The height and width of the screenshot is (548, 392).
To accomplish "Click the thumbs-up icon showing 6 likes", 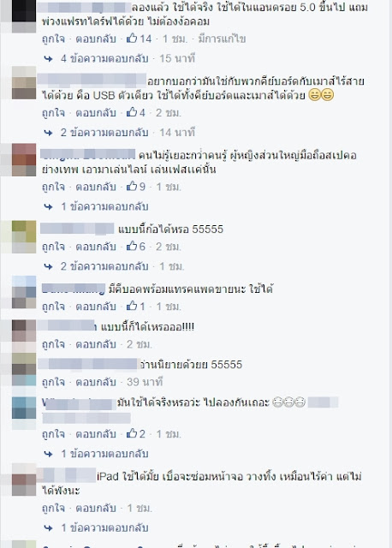I will click(x=132, y=246).
